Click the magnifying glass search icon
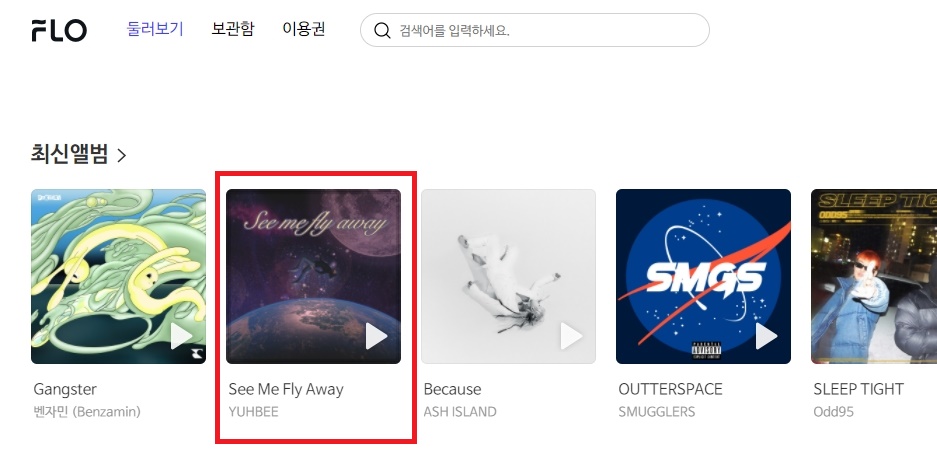The height and width of the screenshot is (454, 937). (382, 30)
